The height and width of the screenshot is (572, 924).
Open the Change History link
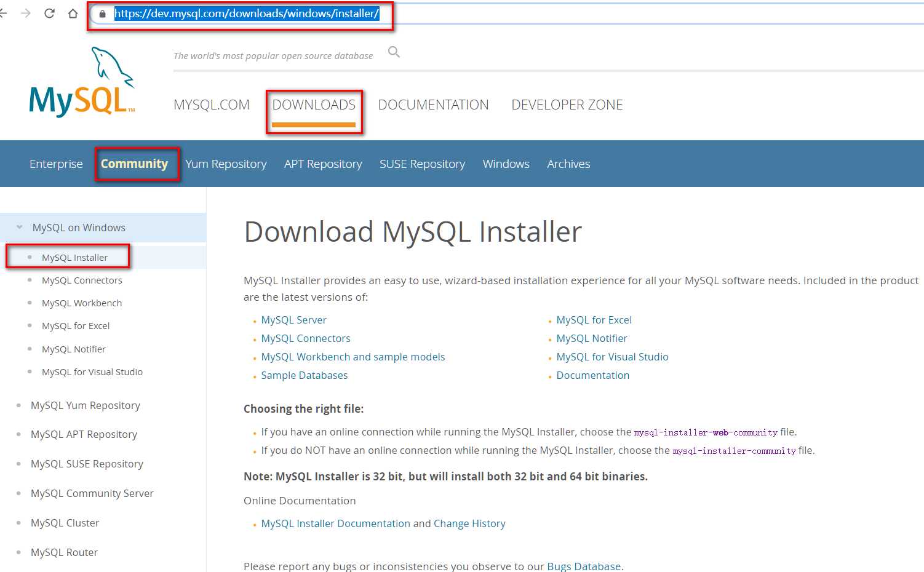point(469,523)
